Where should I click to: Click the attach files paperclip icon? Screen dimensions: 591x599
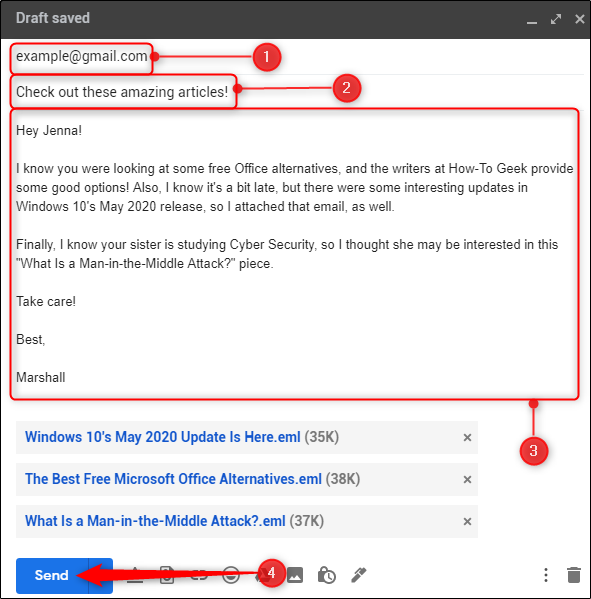coord(167,575)
